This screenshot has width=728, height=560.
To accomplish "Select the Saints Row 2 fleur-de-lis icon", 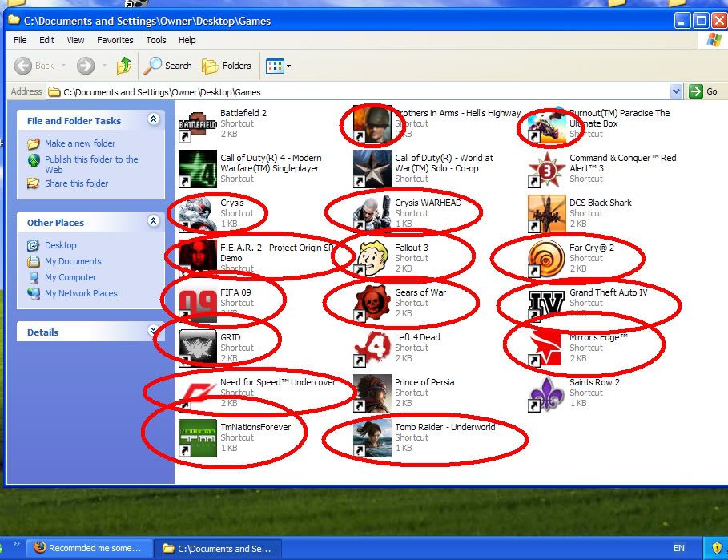I will 547,393.
